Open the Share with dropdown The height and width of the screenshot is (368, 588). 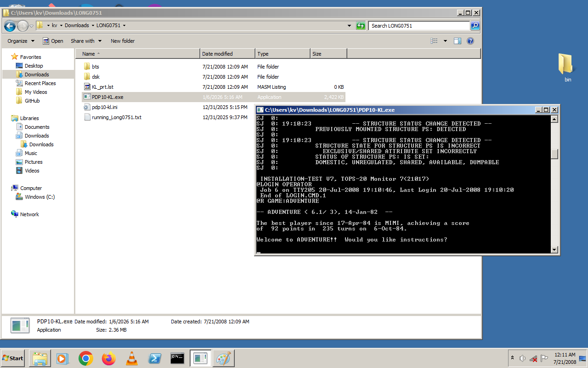coord(86,41)
